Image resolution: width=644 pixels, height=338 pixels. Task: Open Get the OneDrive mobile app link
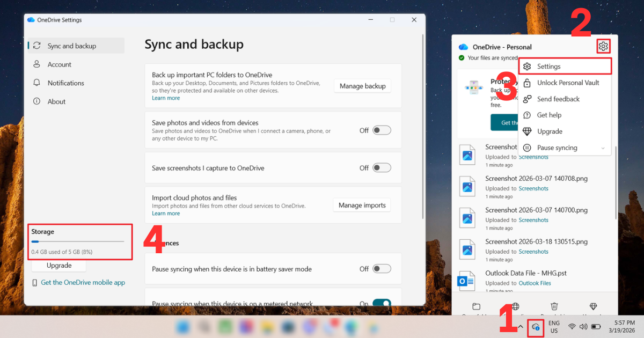(83, 282)
